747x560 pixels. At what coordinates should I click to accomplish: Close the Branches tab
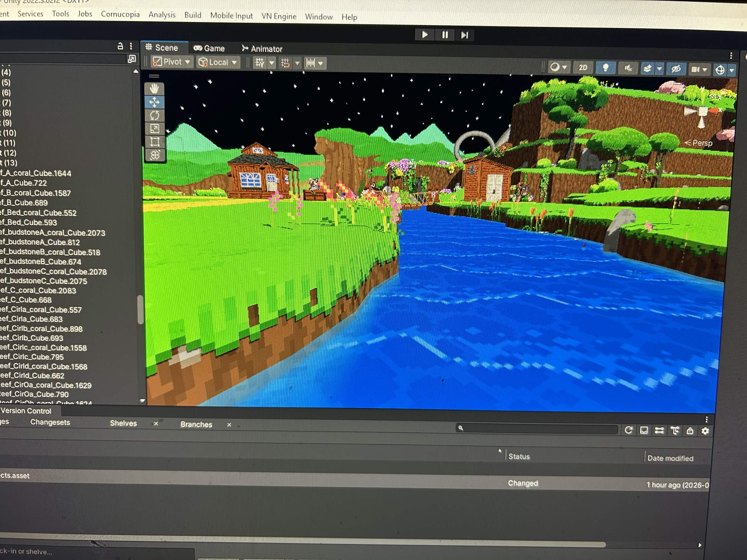coord(229,425)
